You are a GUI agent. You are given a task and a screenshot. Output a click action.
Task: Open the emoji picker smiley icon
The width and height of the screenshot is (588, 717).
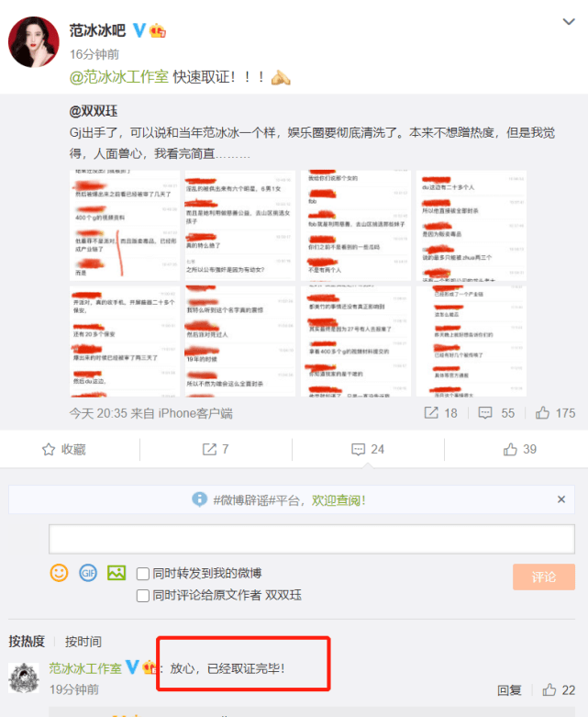(59, 573)
